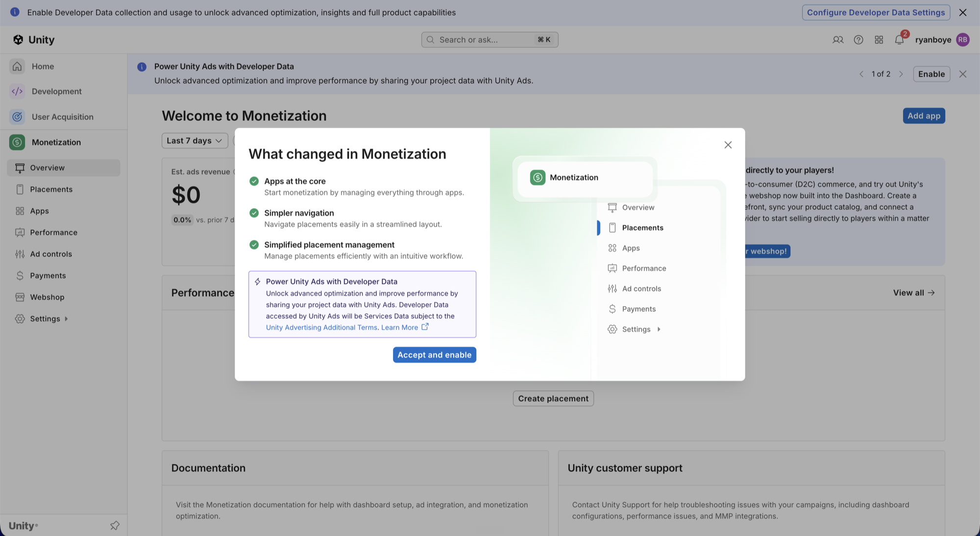Dismiss the top Developer Data banner

pyautogui.click(x=963, y=12)
